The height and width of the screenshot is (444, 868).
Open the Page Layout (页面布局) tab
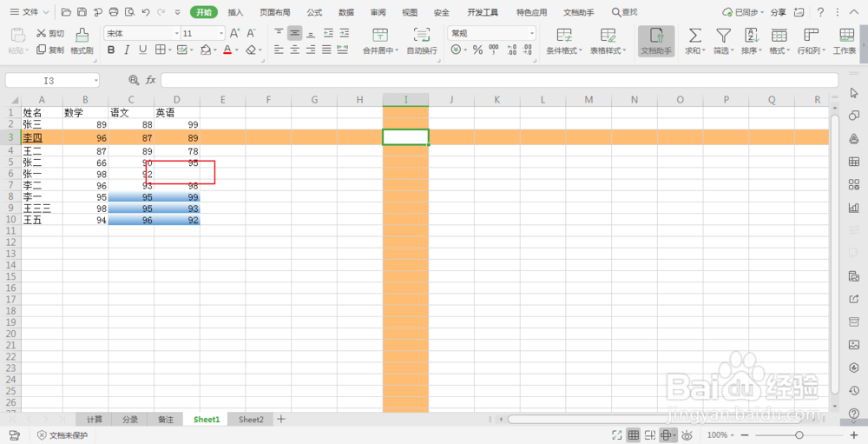(x=275, y=12)
